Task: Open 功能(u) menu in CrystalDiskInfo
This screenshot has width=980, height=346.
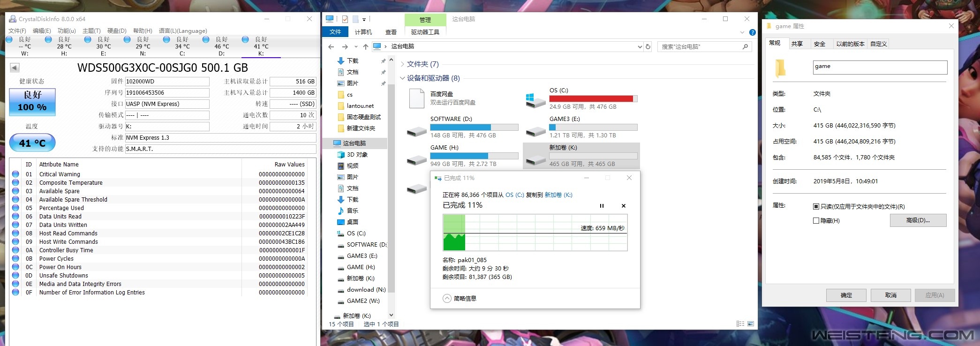Action: pyautogui.click(x=67, y=31)
